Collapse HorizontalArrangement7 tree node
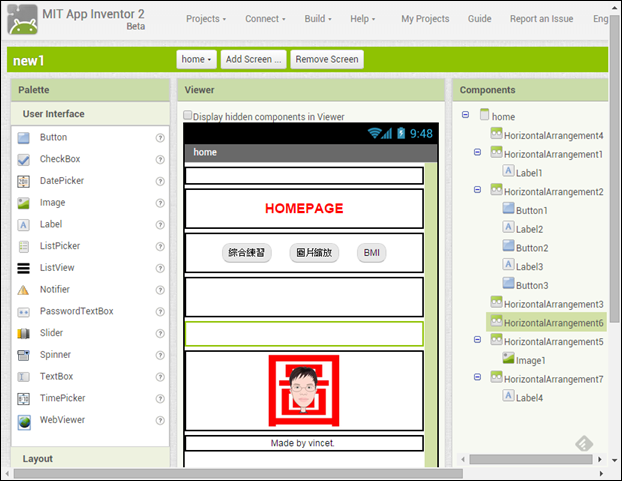Screen dimensions: 622x481 (x=477, y=377)
